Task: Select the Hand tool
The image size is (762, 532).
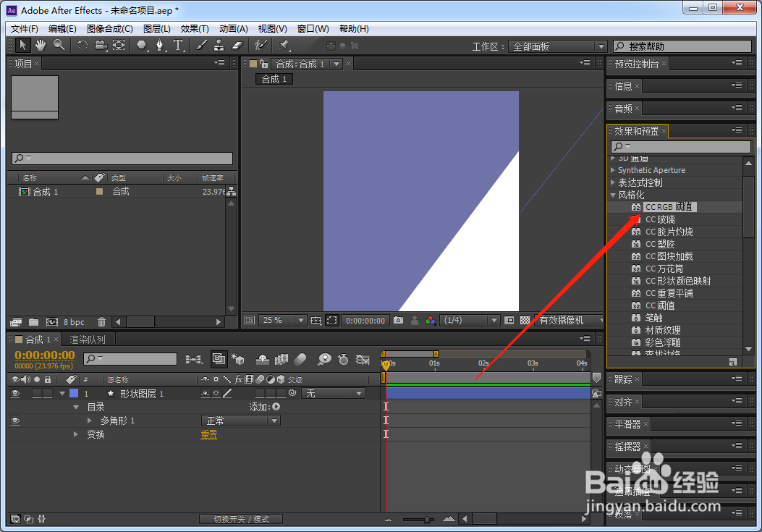Action: (x=41, y=46)
